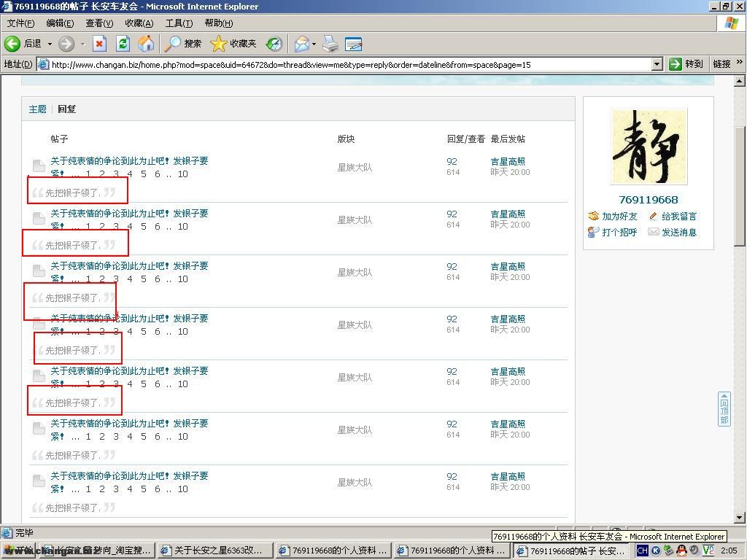Open the 文件(F) menu
Viewport: 747px width, 560px height.
20,23
